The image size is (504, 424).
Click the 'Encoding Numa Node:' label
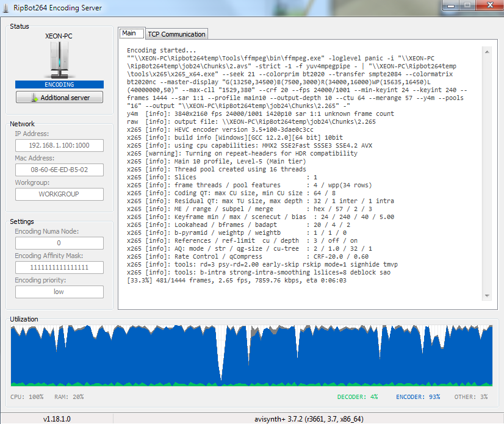coord(46,231)
